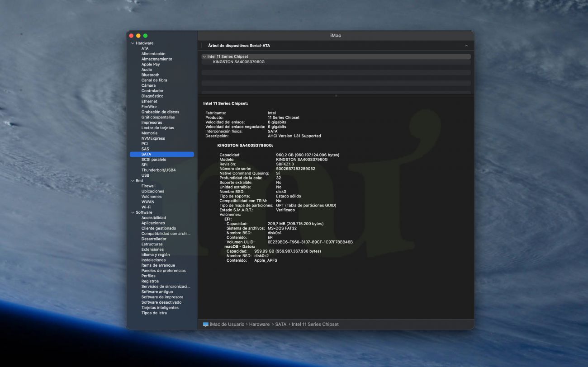
Task: Collapse the Hardware section in sidebar
Action: coord(133,43)
